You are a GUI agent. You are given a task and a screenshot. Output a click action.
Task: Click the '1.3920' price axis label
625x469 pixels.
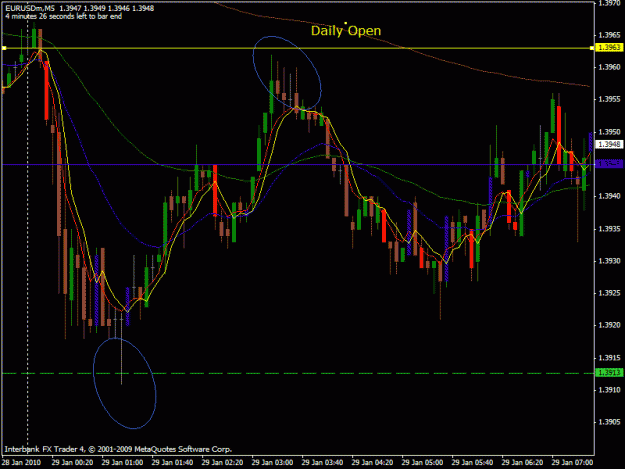tap(610, 326)
